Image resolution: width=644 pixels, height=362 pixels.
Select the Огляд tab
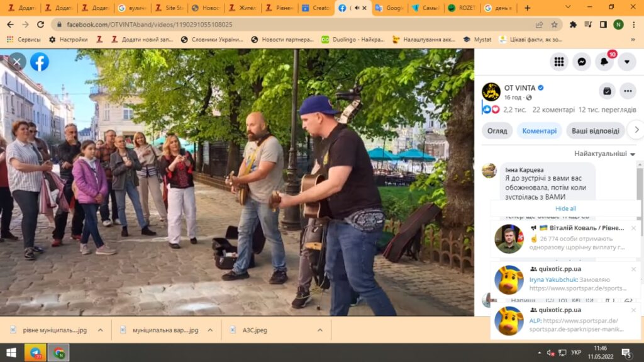(x=497, y=131)
